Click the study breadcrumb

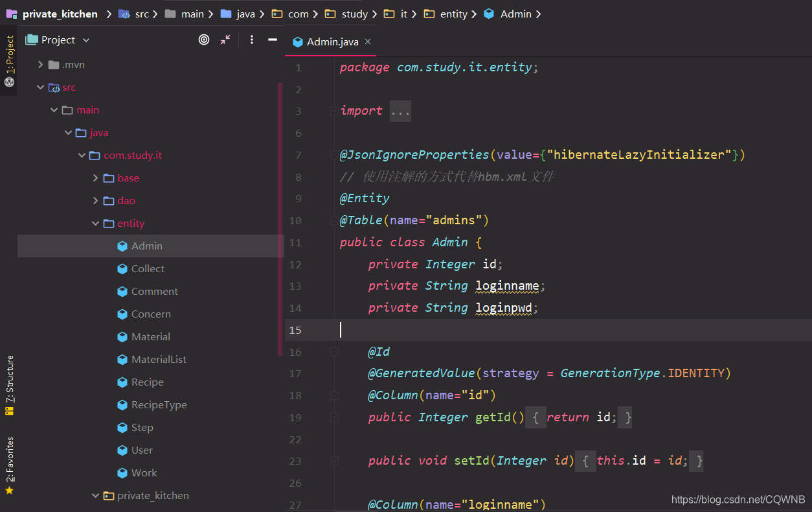pyautogui.click(x=346, y=14)
